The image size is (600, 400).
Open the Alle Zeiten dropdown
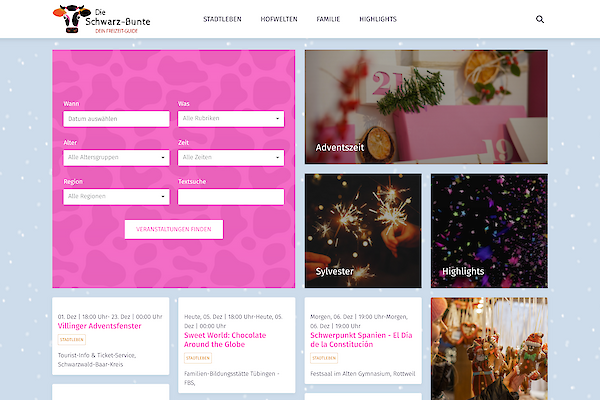coord(230,158)
